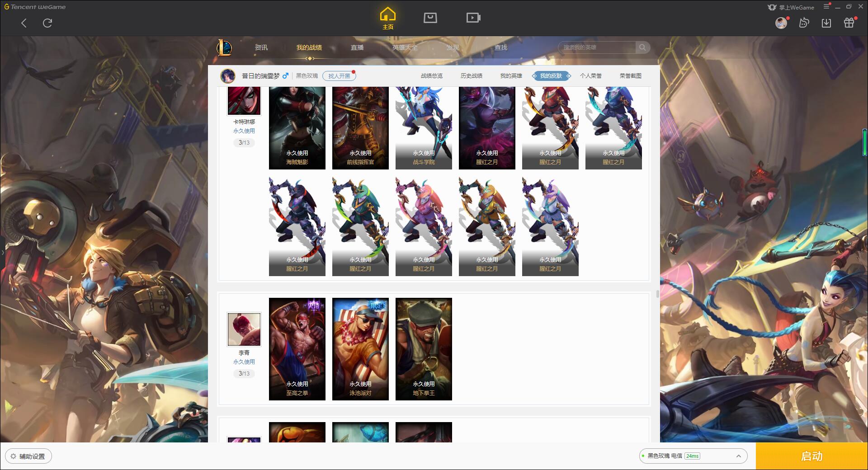The height and width of the screenshot is (470, 868).
Task: Click the magnifier search button
Action: (642, 47)
